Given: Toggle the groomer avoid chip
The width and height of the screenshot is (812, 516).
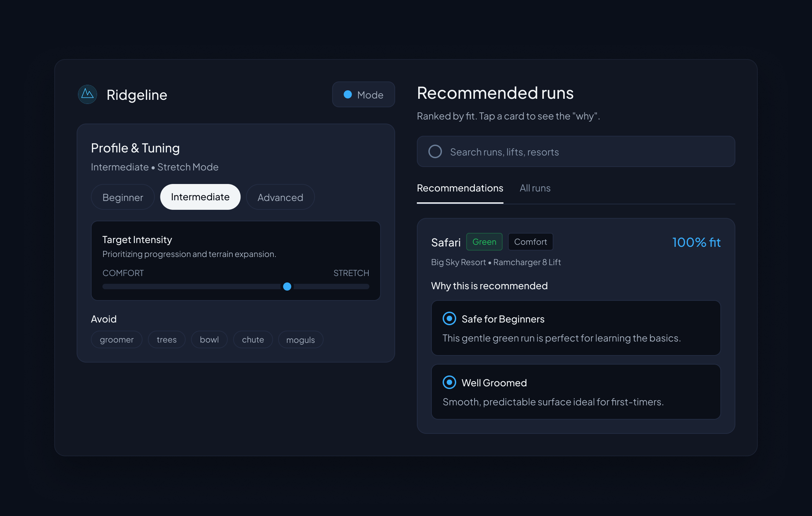Looking at the screenshot, I should click(117, 339).
